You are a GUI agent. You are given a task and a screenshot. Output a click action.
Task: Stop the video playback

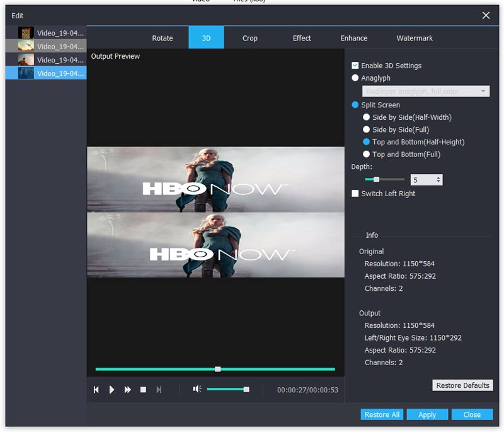tap(143, 390)
